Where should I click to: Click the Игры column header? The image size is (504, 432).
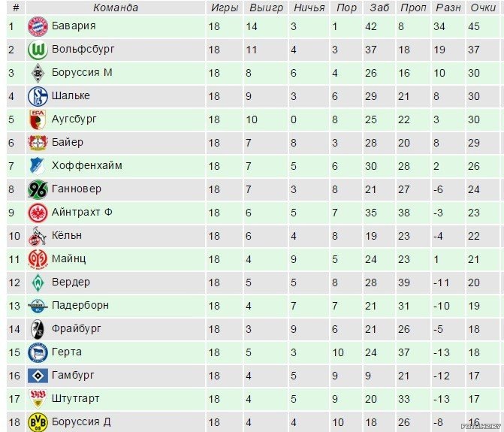click(x=225, y=8)
